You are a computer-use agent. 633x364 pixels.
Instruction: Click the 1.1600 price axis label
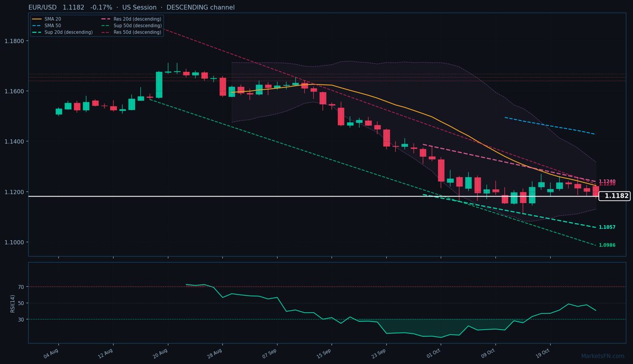point(14,91)
